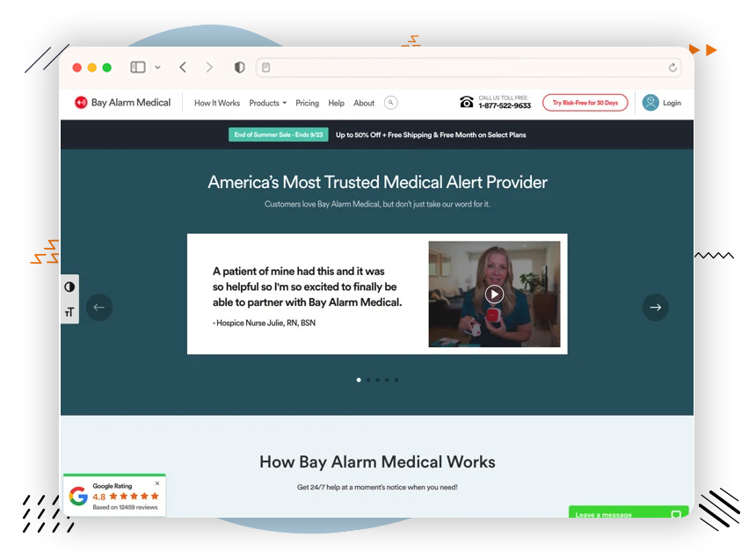Expand the Leave a message chat widget
Screen dimensions: 756x552
click(x=628, y=514)
